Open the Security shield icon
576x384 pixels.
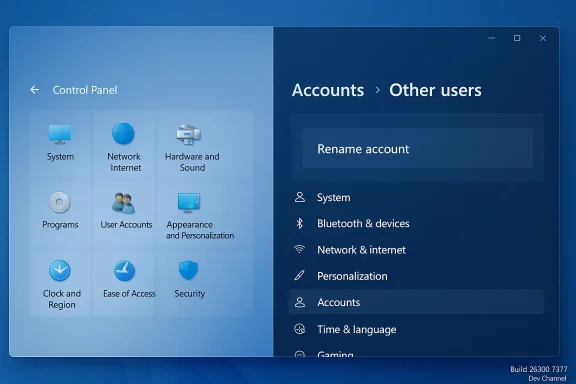188,270
